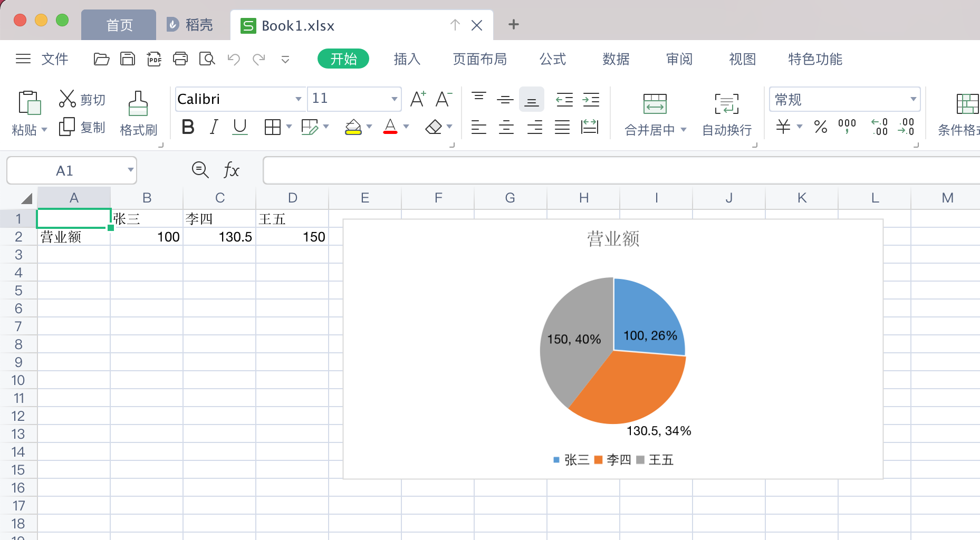Open the currency format dropdown arrow
Image resolution: width=980 pixels, height=540 pixels.
point(800,127)
